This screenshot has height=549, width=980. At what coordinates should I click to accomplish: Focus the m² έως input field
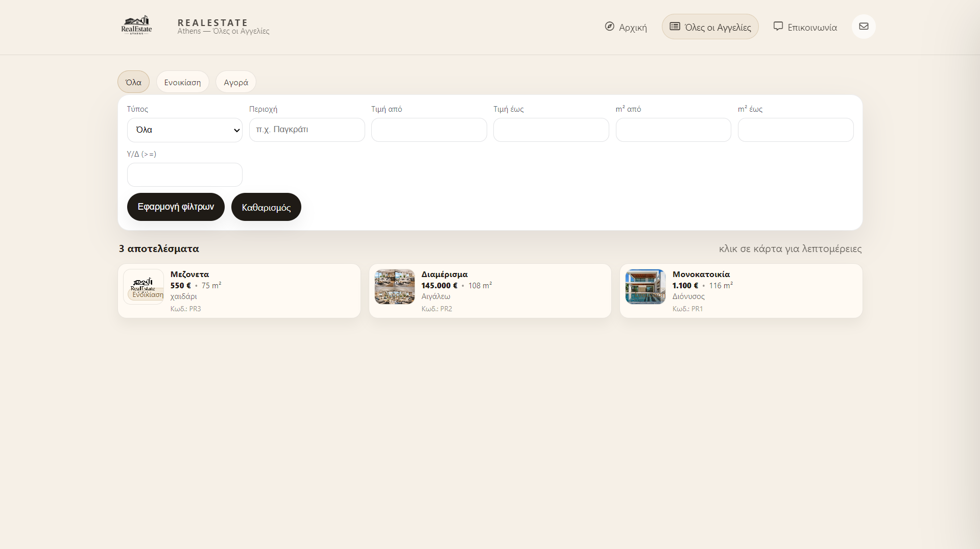tap(796, 130)
